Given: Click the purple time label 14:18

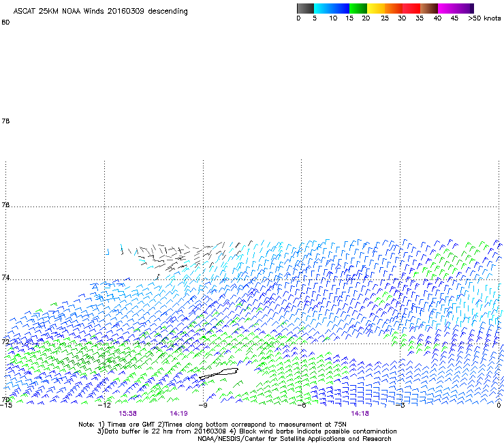Looking at the screenshot, I should pyautogui.click(x=360, y=414).
